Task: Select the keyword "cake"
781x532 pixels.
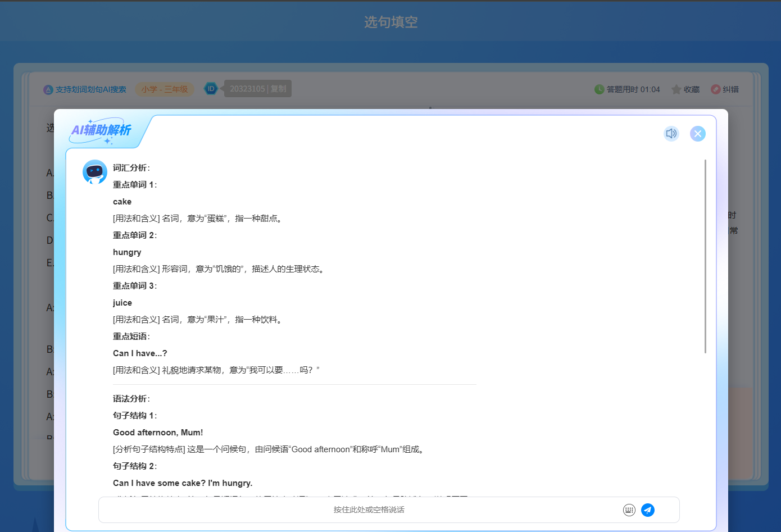Action: 122,202
